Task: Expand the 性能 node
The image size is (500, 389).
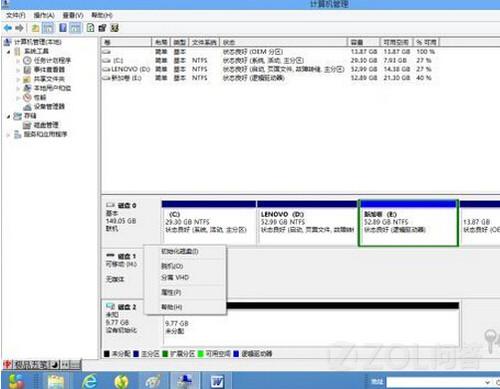Action: 18,98
